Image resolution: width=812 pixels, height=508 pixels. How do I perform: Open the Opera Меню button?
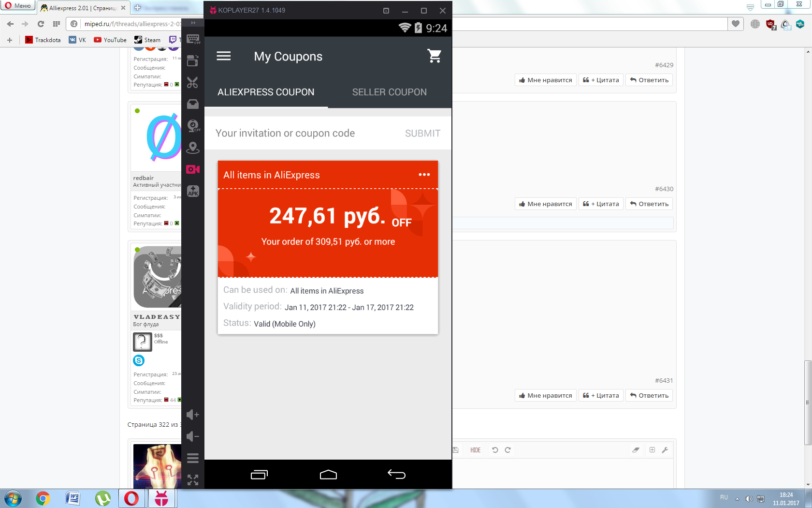(18, 6)
